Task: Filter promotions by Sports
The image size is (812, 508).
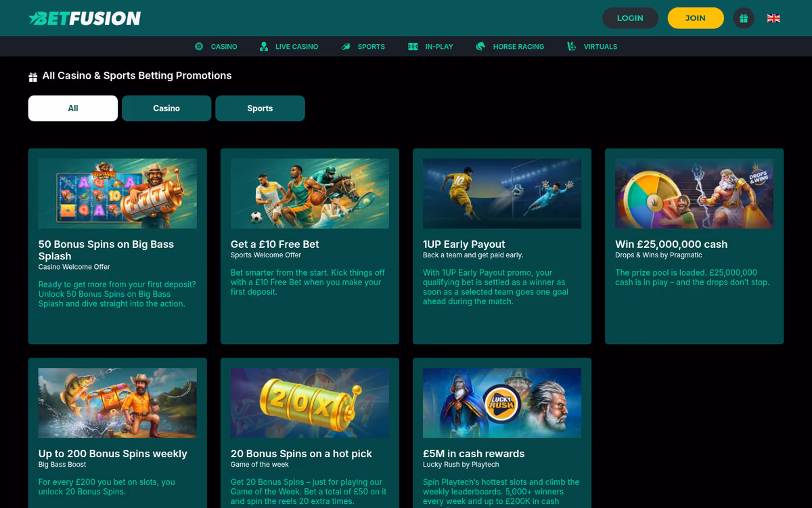Action: pos(260,108)
